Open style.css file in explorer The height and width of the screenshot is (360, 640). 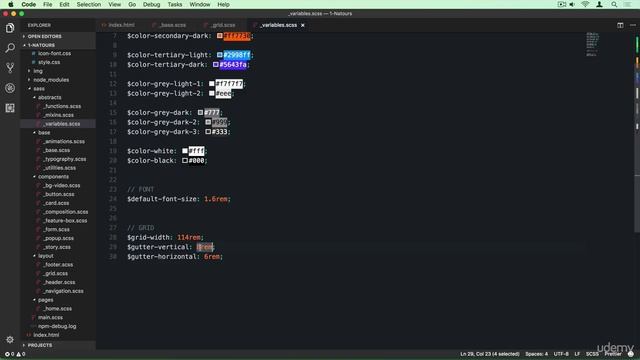pyautogui.click(x=49, y=62)
